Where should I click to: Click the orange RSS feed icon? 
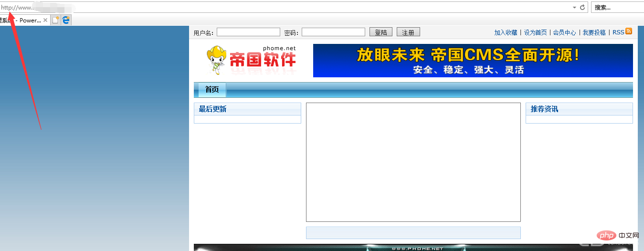[629, 31]
